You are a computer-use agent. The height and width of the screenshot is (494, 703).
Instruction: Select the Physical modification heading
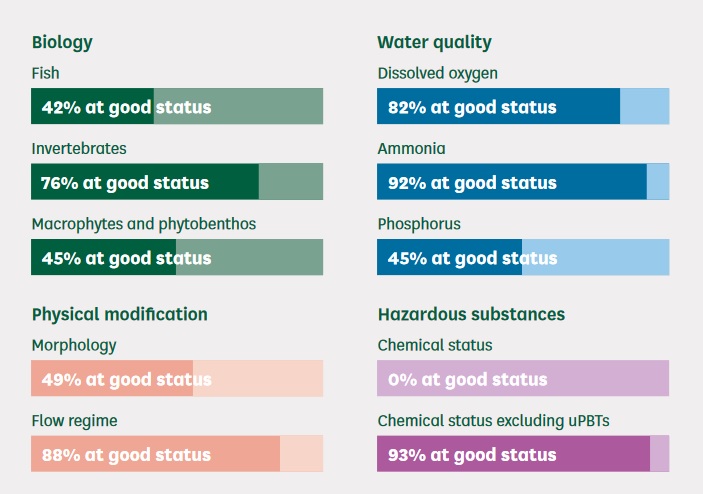click(120, 315)
